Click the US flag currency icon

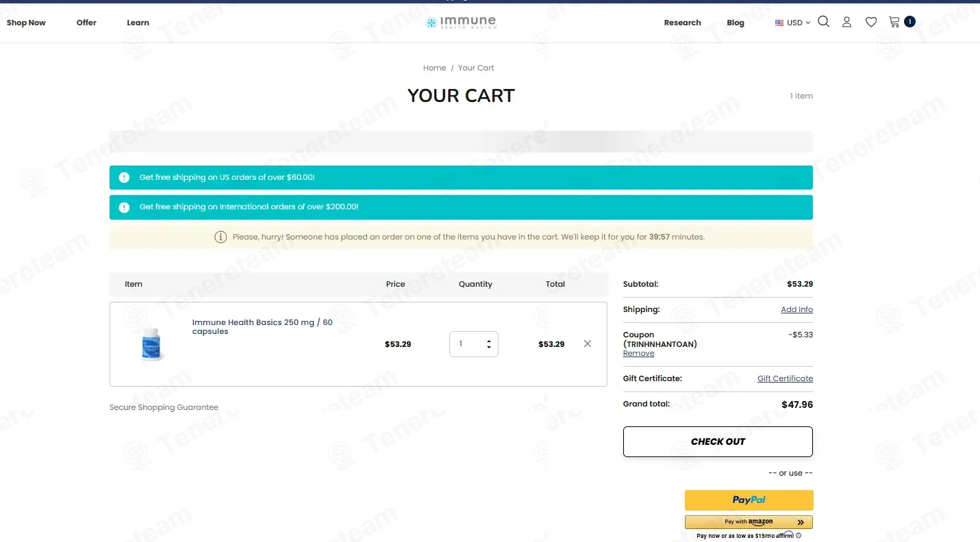pos(779,23)
